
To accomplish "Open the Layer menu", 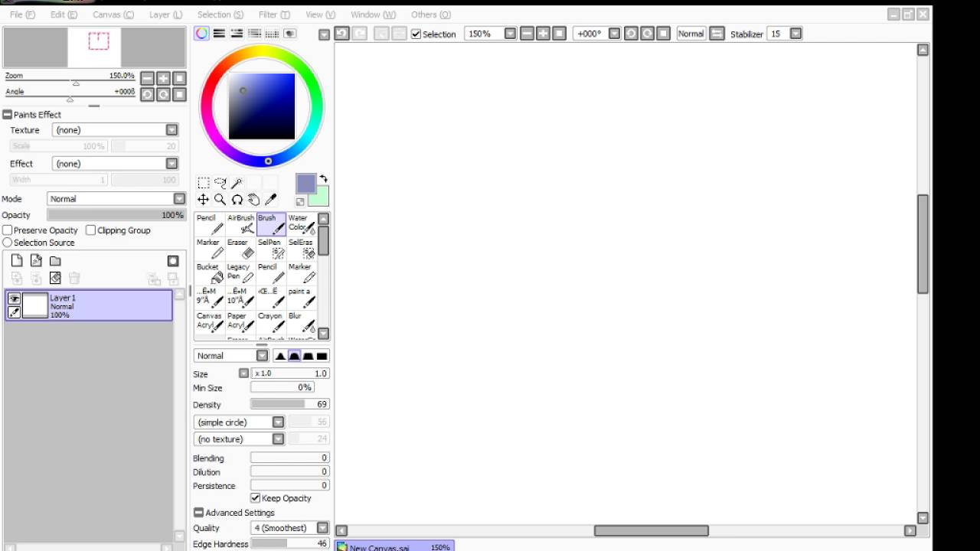I will (165, 15).
